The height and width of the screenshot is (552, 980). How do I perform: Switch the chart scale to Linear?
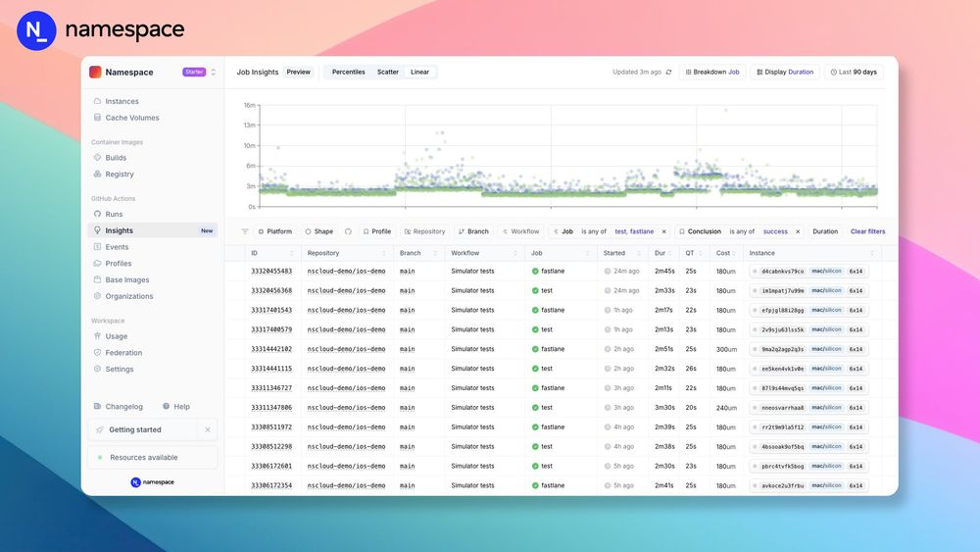pyautogui.click(x=419, y=72)
